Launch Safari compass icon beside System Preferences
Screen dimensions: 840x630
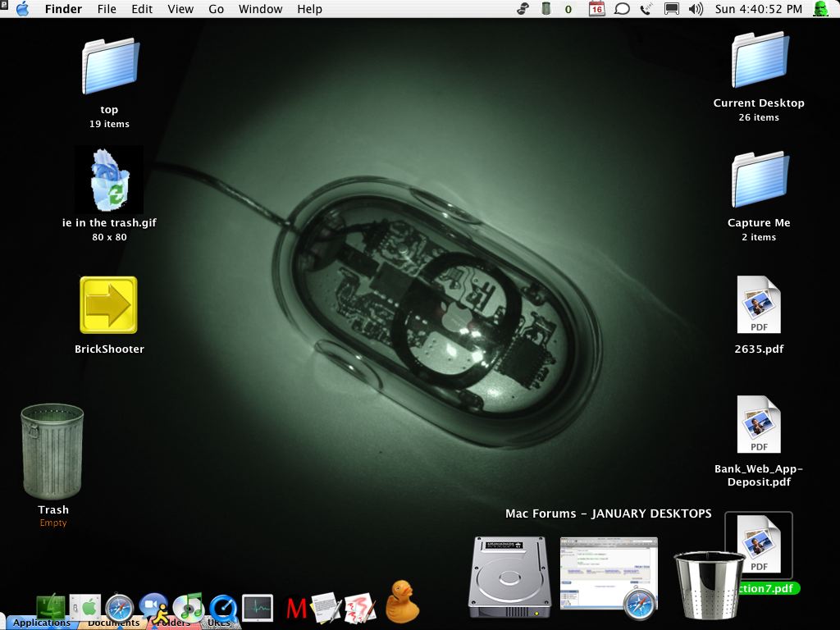pos(120,609)
